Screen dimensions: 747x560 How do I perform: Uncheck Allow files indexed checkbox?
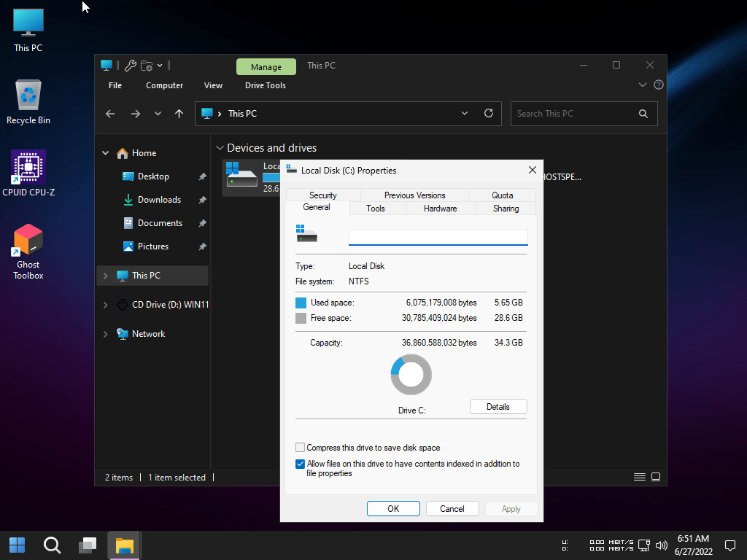300,464
